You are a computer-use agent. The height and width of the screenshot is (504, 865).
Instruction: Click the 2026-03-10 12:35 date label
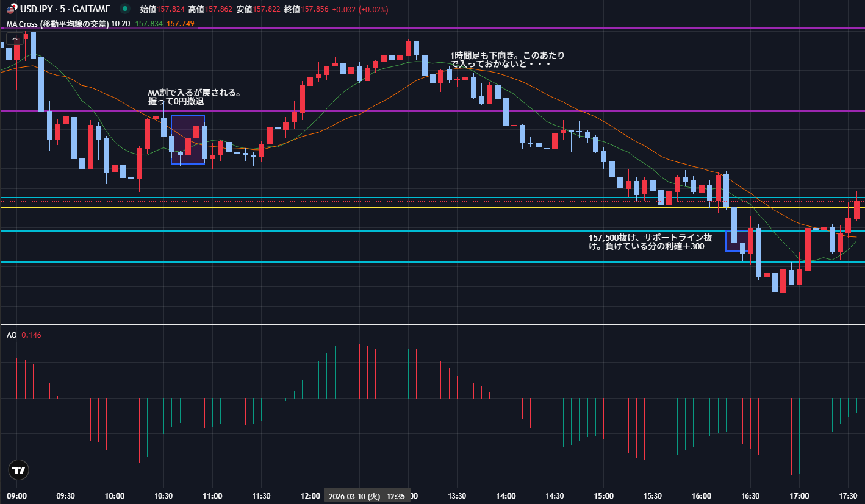click(366, 496)
